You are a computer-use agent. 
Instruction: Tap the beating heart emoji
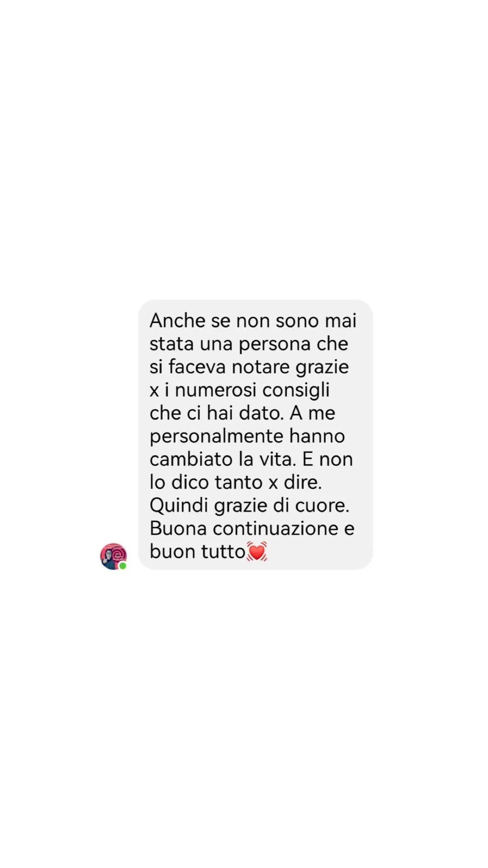257,551
